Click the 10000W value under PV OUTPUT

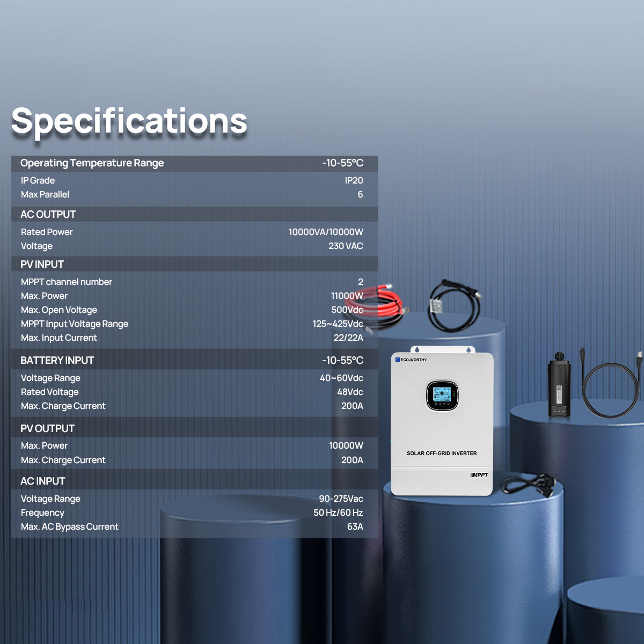click(x=346, y=445)
